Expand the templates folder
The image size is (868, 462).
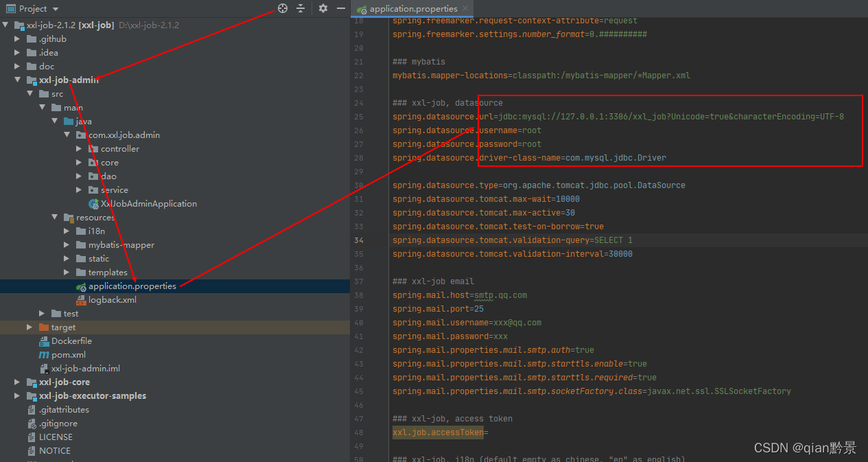67,273
